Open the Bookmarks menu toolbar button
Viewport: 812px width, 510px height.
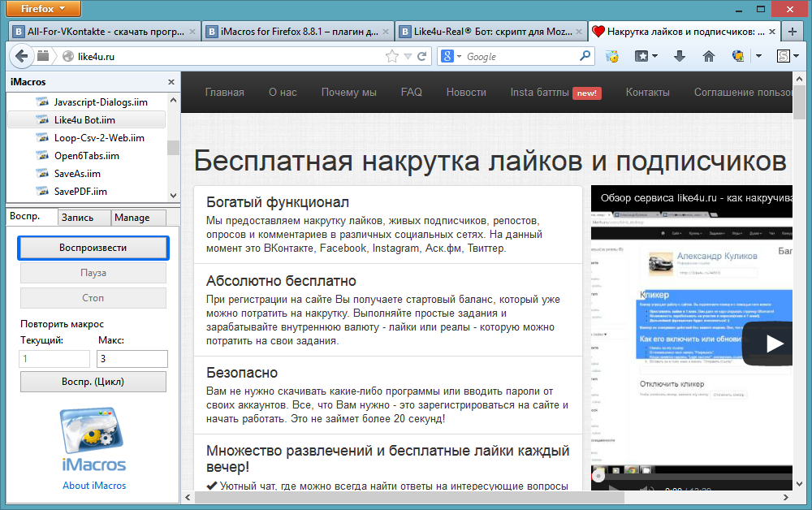point(646,56)
